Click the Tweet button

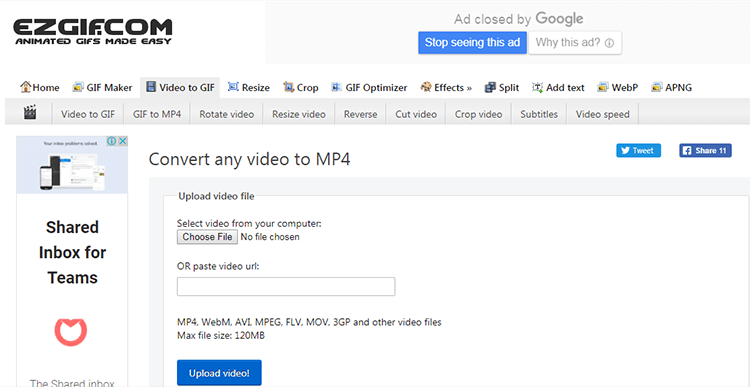pos(638,151)
